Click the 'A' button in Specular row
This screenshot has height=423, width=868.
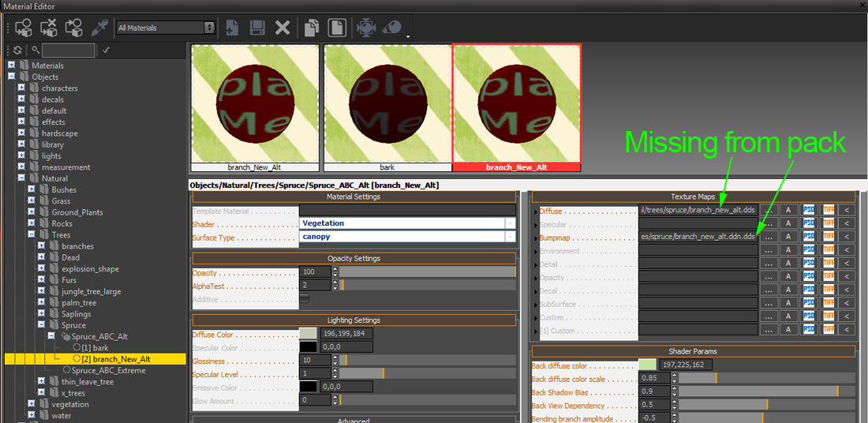pyautogui.click(x=788, y=223)
